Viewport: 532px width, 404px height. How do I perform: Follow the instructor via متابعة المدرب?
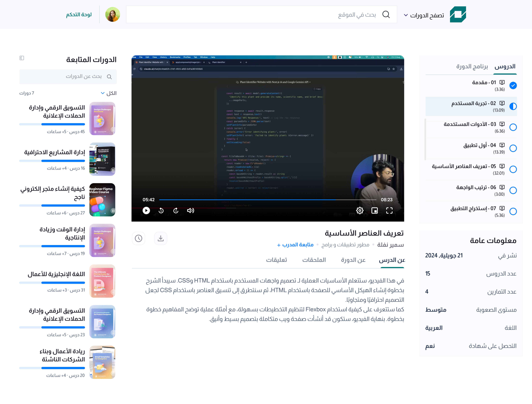pyautogui.click(x=295, y=245)
